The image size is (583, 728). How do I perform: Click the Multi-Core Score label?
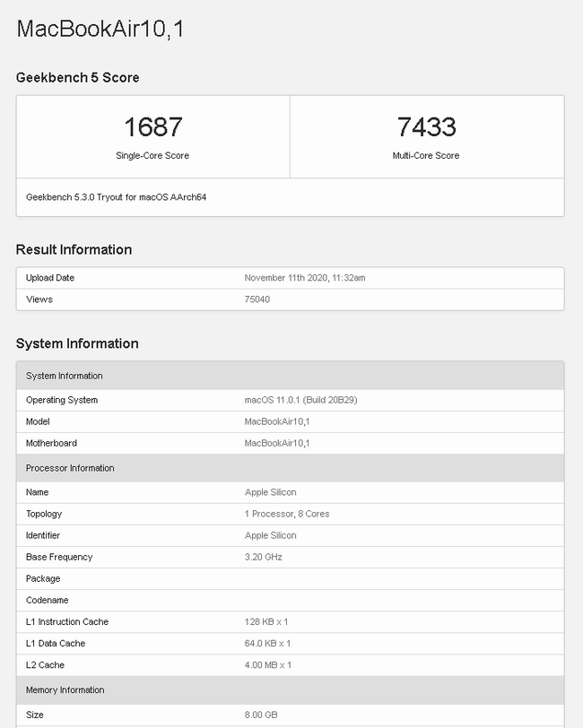426,155
